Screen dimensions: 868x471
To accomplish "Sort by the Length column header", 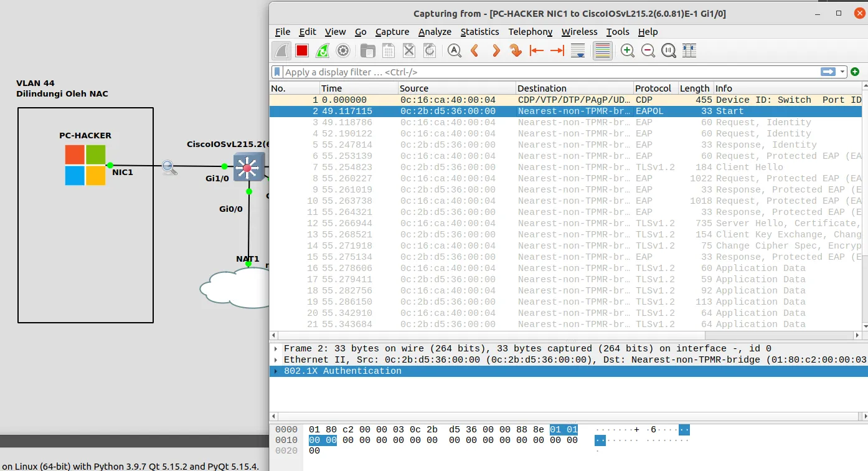I will coord(696,88).
